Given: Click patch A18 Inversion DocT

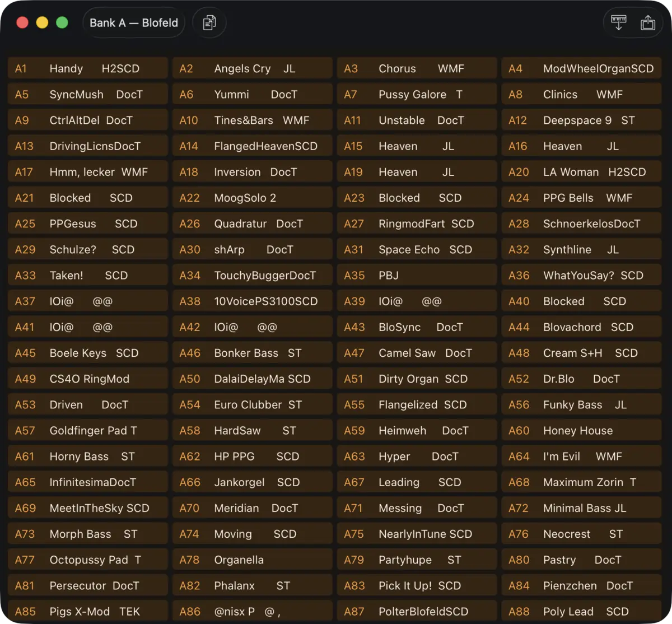Looking at the screenshot, I should [x=253, y=172].
